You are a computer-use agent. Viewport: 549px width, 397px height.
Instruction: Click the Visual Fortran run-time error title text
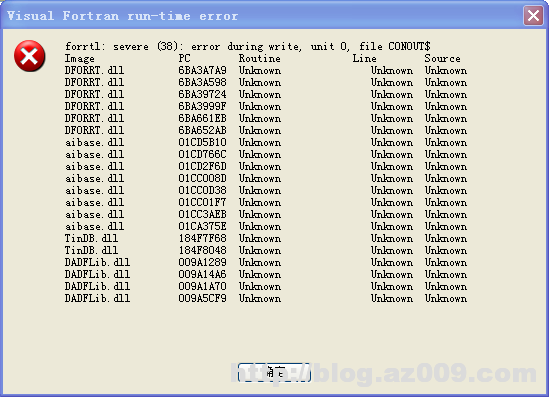click(123, 16)
